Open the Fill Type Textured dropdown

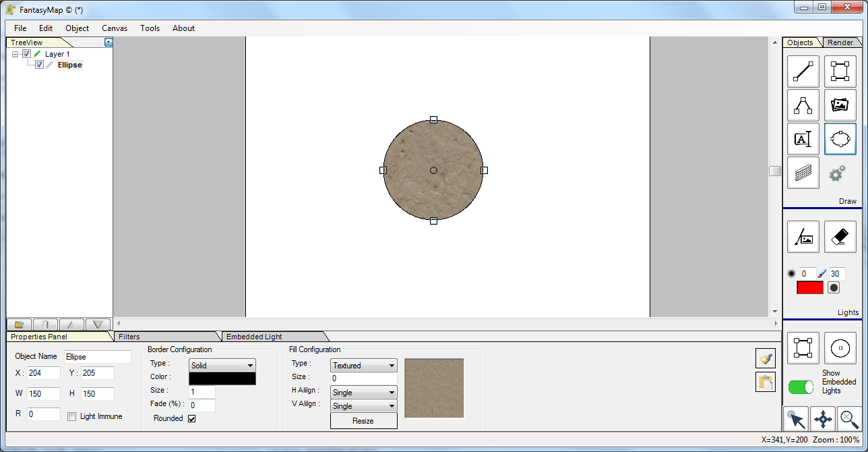point(364,365)
